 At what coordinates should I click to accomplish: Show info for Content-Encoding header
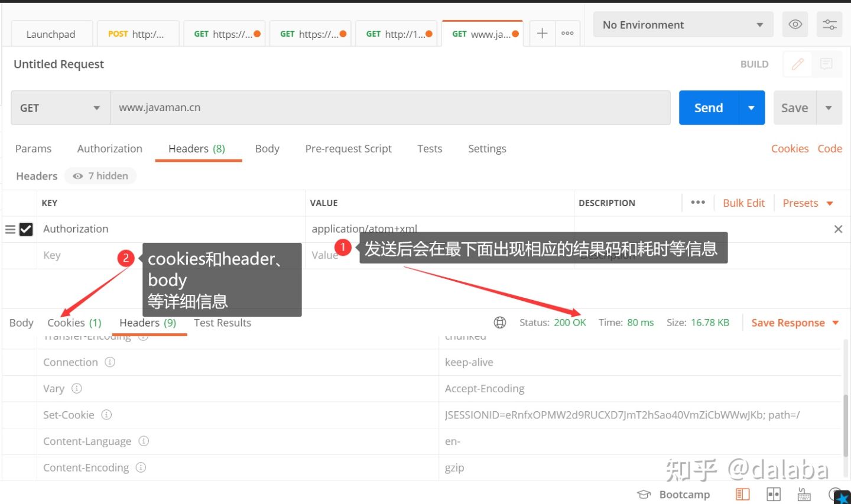[x=141, y=467]
